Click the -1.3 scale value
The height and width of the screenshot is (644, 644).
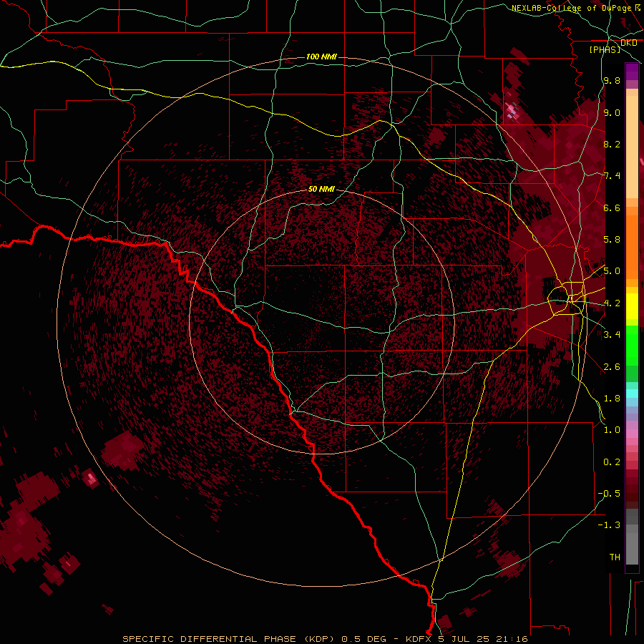coord(609,525)
